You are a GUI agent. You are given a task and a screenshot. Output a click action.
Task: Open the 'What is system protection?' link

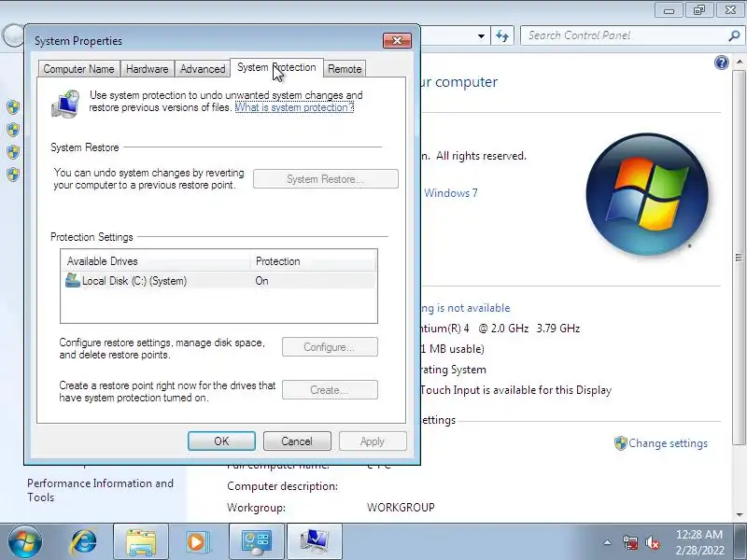(x=294, y=107)
